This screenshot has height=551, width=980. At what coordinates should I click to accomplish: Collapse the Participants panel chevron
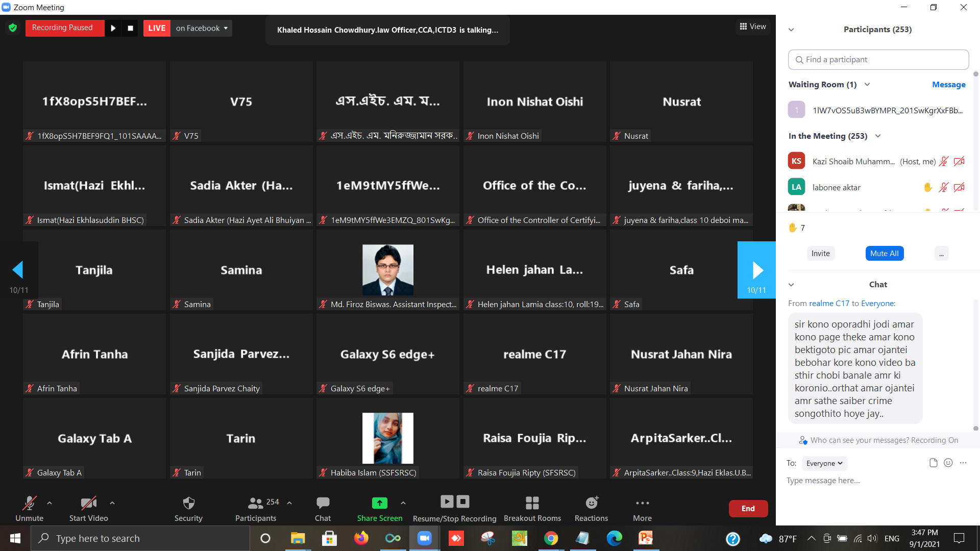click(791, 30)
